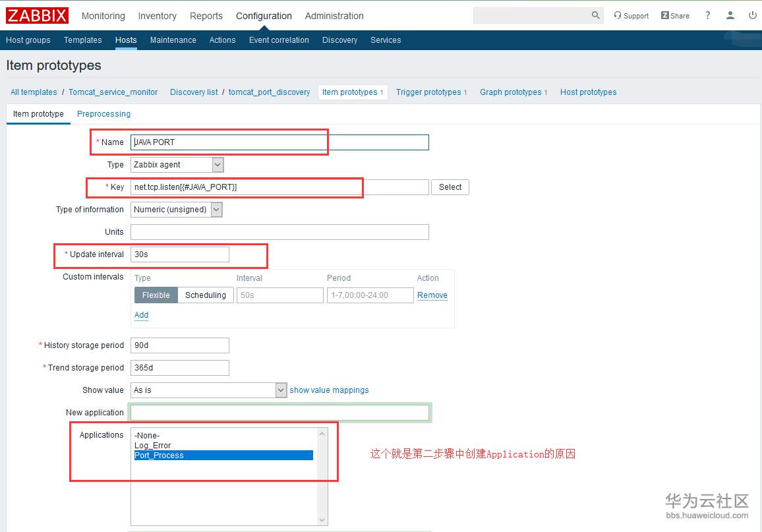Open Host prototypes link
The height and width of the screenshot is (532, 762).
click(x=588, y=92)
